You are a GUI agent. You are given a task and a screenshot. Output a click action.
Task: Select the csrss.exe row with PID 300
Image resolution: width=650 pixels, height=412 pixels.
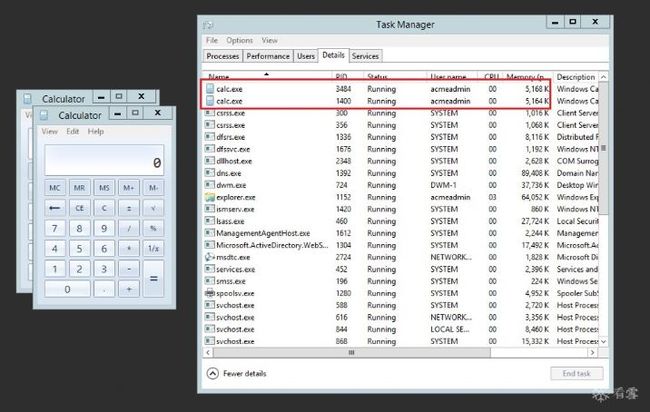(x=401, y=113)
